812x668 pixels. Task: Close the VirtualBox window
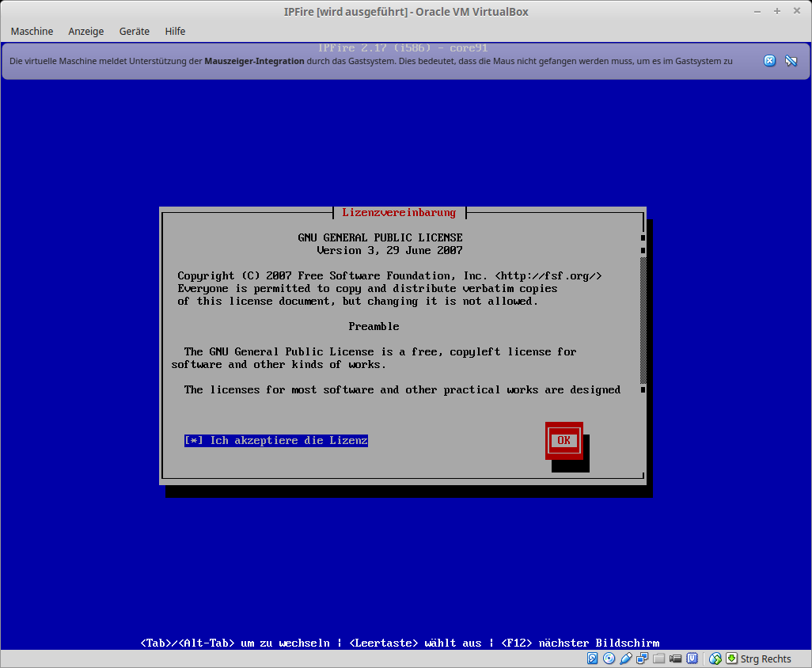796,11
